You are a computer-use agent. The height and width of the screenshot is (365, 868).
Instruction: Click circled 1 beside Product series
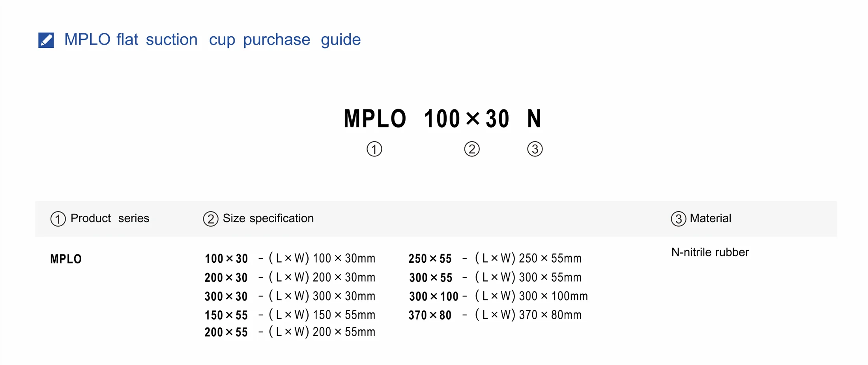pos(58,219)
